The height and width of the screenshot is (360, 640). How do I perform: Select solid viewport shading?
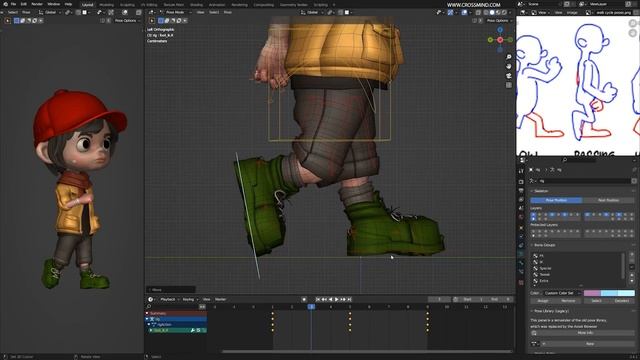pos(492,13)
